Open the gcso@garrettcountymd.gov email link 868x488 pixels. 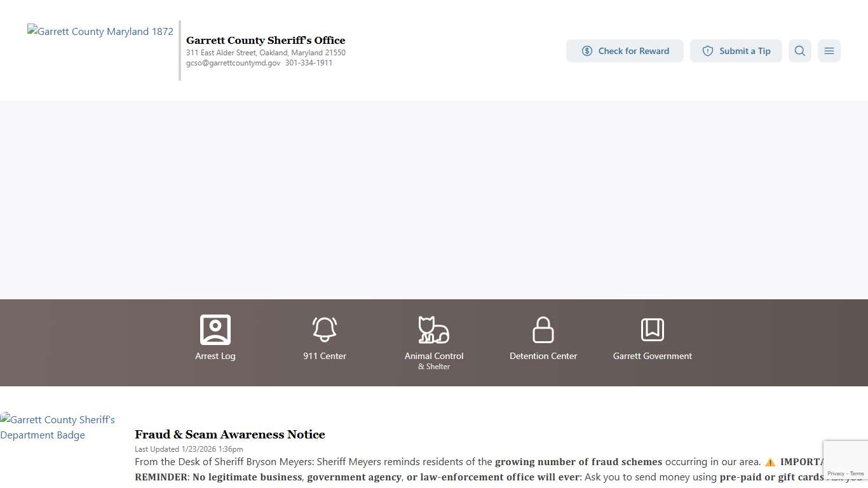point(233,63)
